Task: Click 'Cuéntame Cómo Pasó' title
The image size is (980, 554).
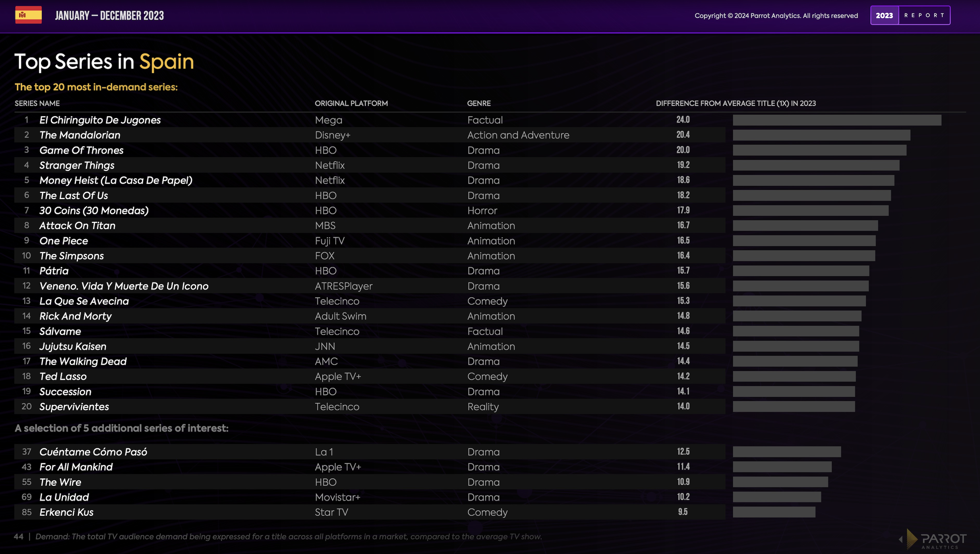Action: click(x=93, y=452)
